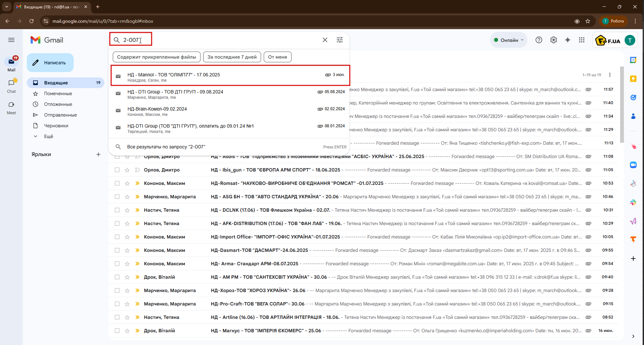The height and width of the screenshot is (345, 644).
Task: Apply the За последние 7 дней filter
Action: [232, 57]
